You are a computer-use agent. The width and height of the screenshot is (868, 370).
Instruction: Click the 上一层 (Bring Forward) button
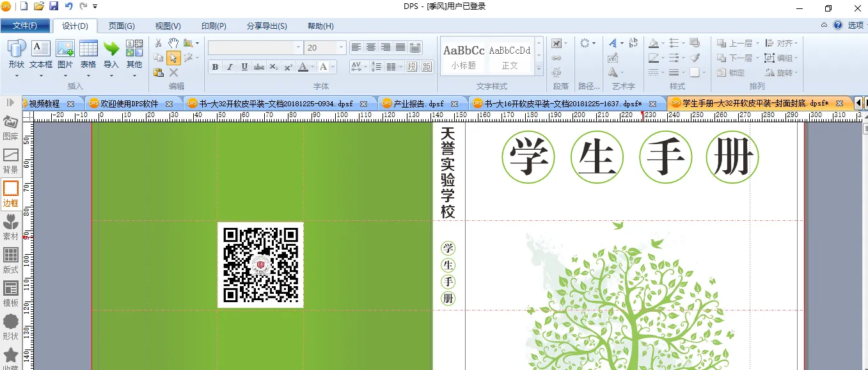tap(738, 44)
